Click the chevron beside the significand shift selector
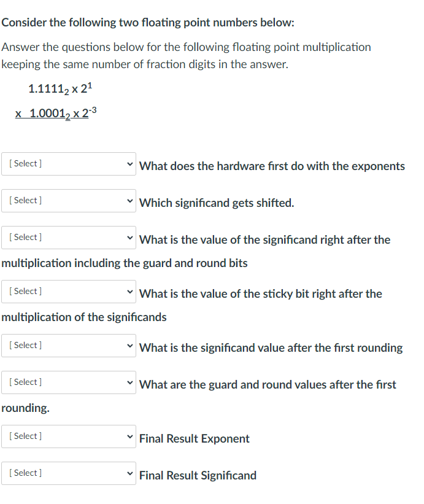The height and width of the screenshot is (504, 424). point(129,200)
